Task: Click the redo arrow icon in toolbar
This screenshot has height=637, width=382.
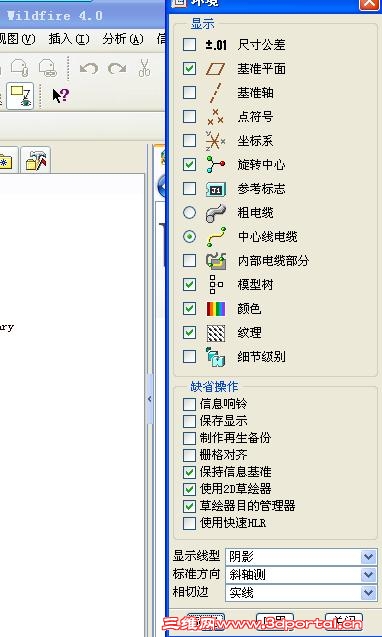Action: point(117,68)
